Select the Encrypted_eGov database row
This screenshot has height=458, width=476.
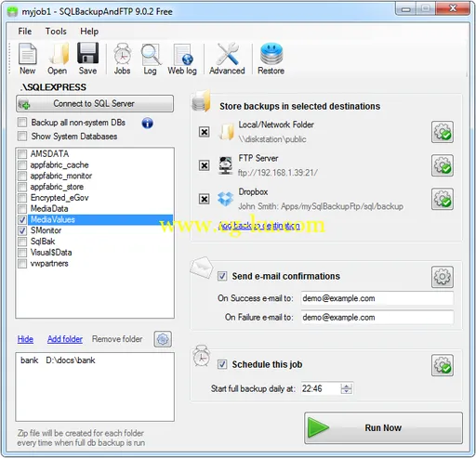tap(95, 198)
